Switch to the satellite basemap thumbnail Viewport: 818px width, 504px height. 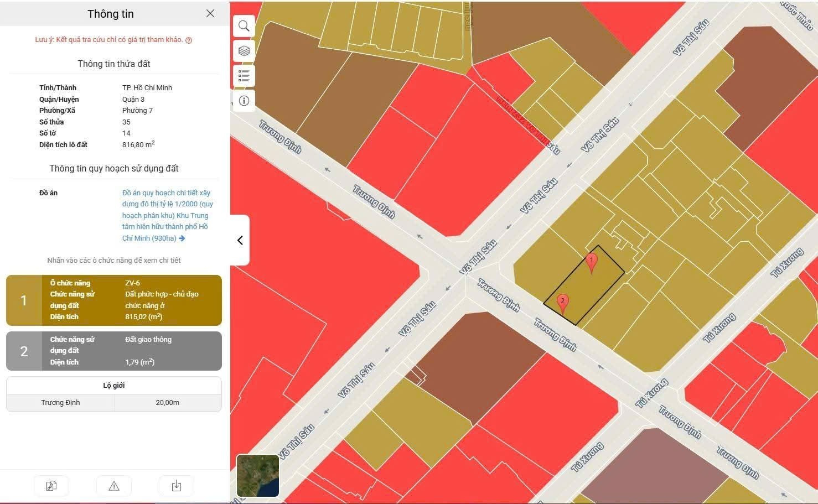[x=257, y=475]
